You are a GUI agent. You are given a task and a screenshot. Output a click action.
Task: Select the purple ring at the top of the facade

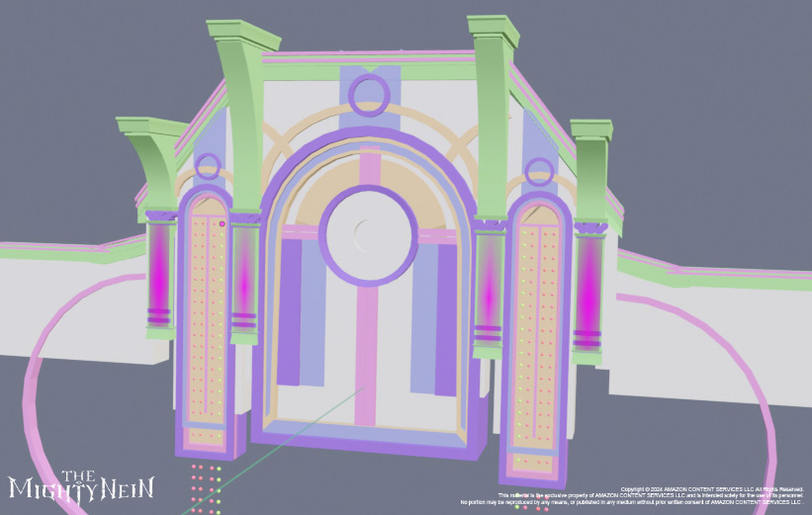pos(370,93)
